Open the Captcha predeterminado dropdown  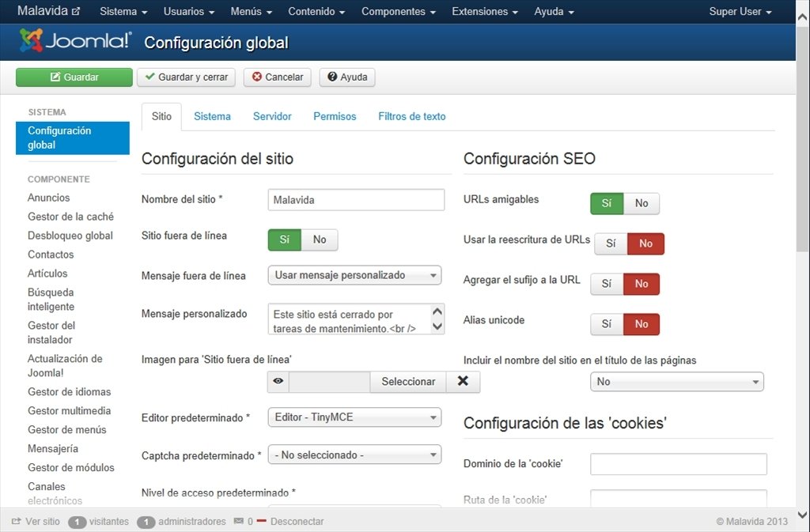click(x=355, y=455)
